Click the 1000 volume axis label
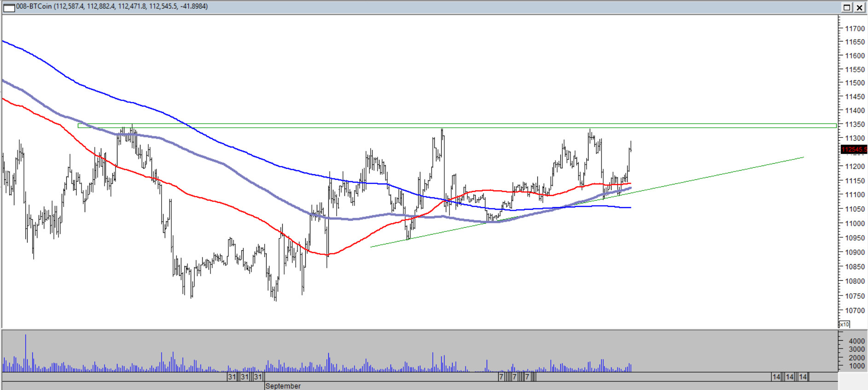The width and height of the screenshot is (868, 390). click(856, 366)
